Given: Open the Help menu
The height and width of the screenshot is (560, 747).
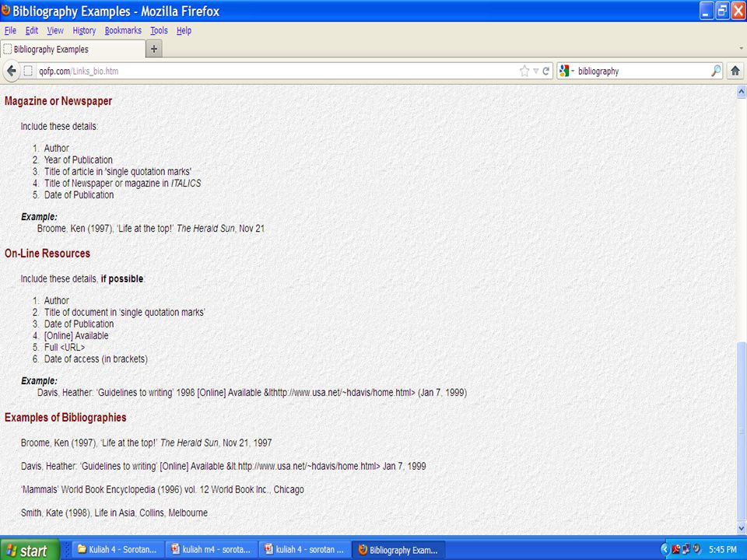Looking at the screenshot, I should (184, 30).
